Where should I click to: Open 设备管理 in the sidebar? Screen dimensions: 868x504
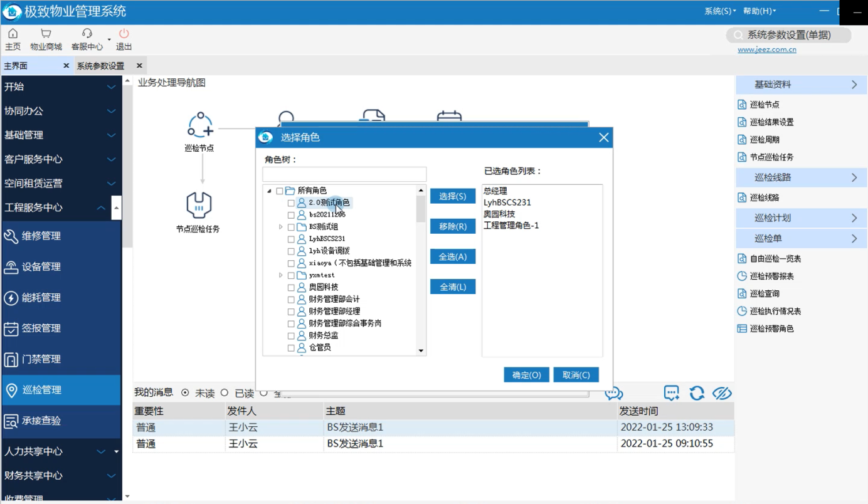(61, 266)
